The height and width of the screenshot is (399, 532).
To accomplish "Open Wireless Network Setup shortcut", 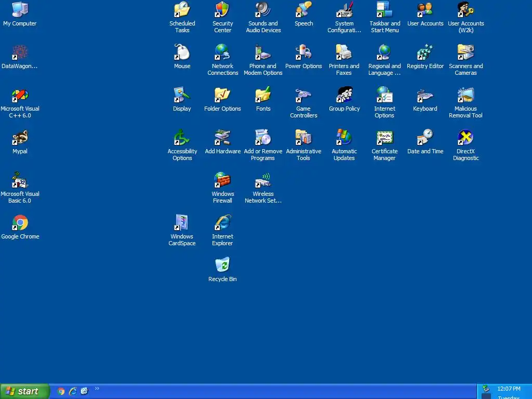I will point(263,188).
